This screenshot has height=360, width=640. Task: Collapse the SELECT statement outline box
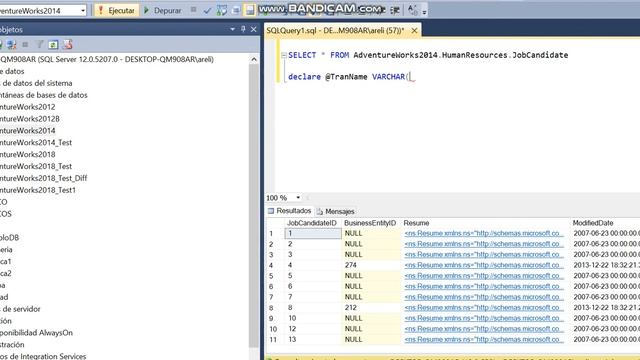[x=284, y=55]
